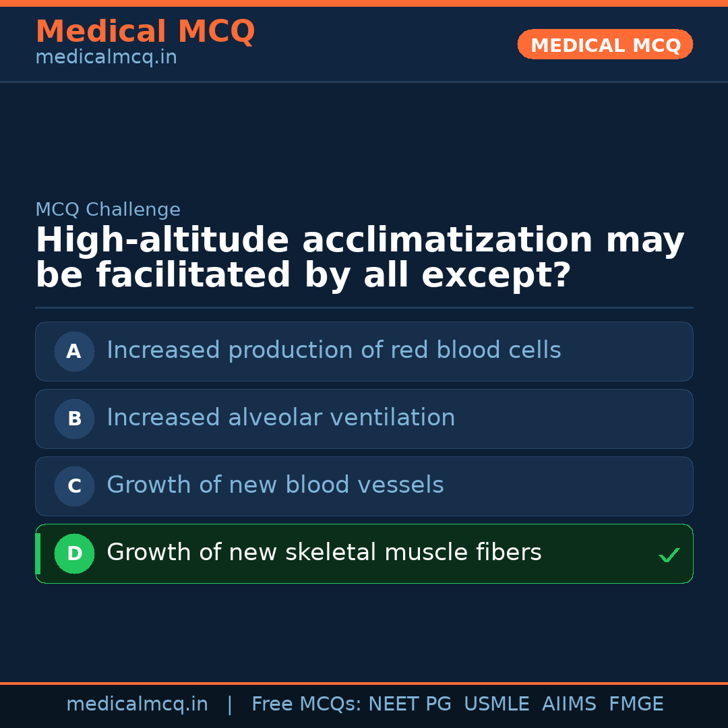Pick answer text 'Growth of new blood vessels'
The height and width of the screenshot is (728, 728).
point(275,485)
